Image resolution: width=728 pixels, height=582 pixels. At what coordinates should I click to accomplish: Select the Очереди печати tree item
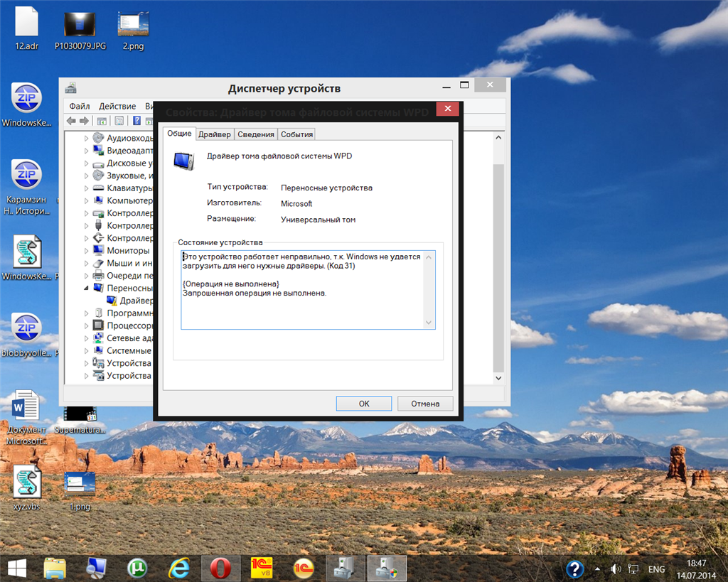123,276
